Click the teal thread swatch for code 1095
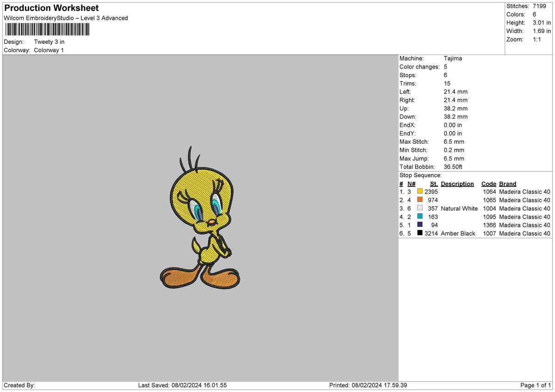This screenshot has width=555, height=392. pos(420,216)
